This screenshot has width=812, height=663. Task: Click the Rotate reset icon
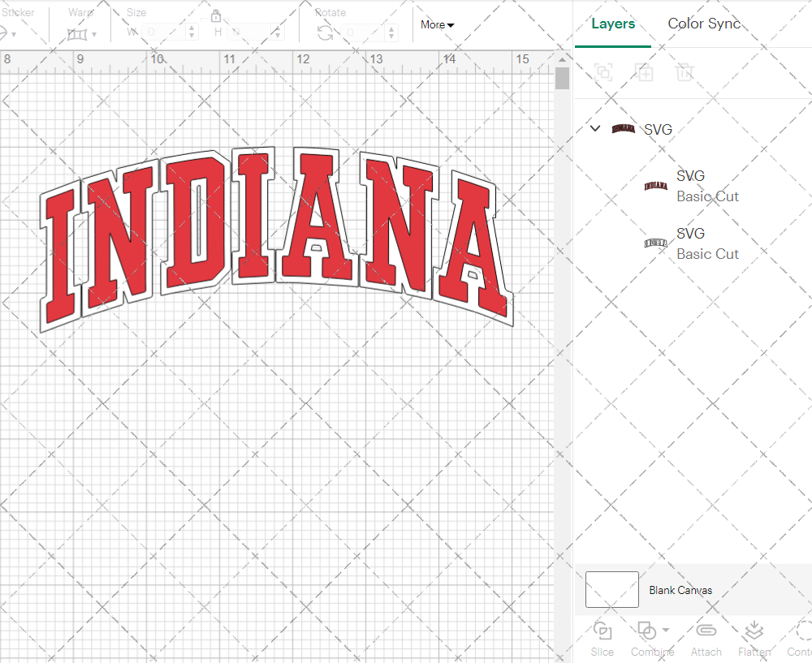(x=324, y=32)
